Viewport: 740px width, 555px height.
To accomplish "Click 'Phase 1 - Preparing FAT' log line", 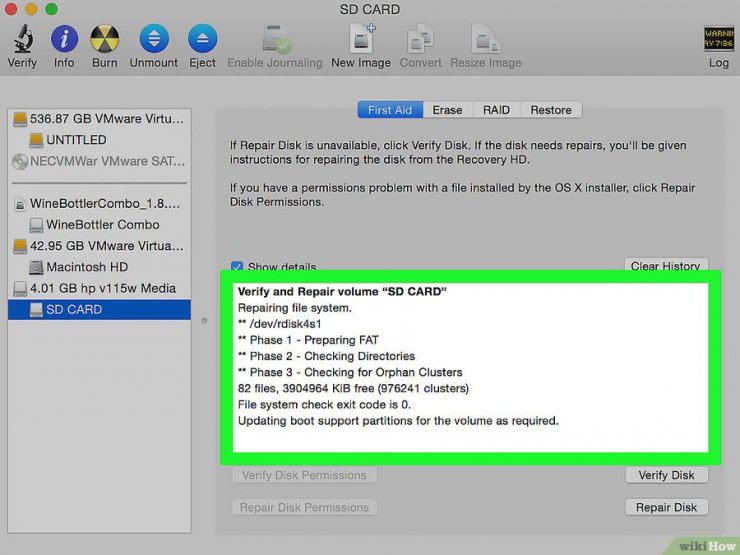I will click(308, 340).
